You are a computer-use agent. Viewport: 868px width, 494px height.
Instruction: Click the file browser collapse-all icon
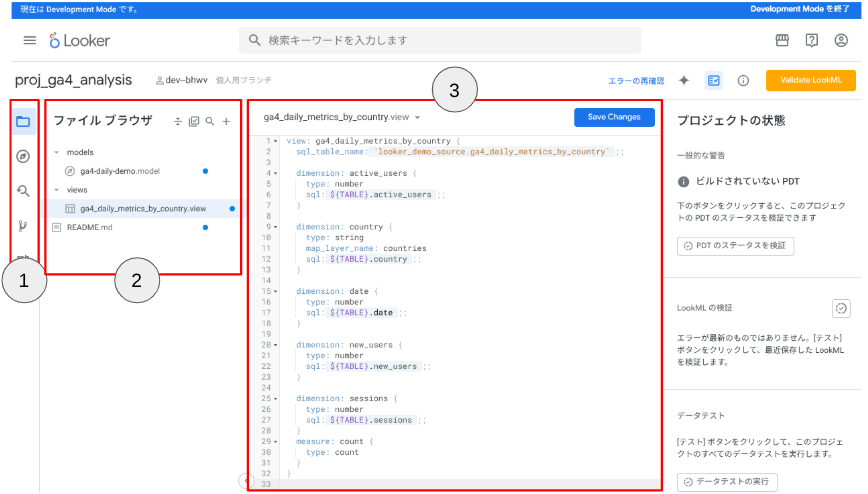tap(178, 121)
